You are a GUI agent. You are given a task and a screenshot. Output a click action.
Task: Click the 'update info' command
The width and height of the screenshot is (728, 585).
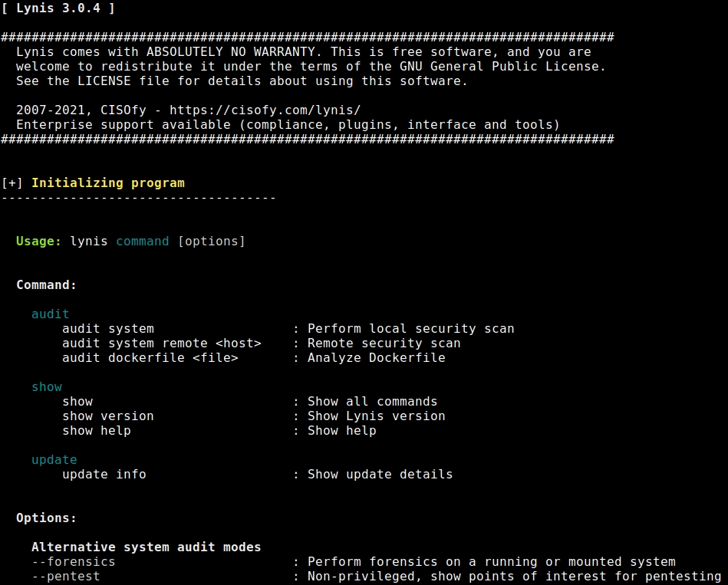click(104, 475)
